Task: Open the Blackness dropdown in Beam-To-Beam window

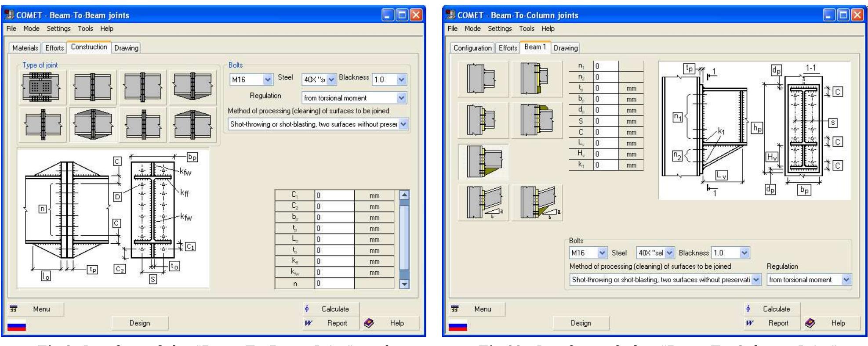Action: [401, 79]
